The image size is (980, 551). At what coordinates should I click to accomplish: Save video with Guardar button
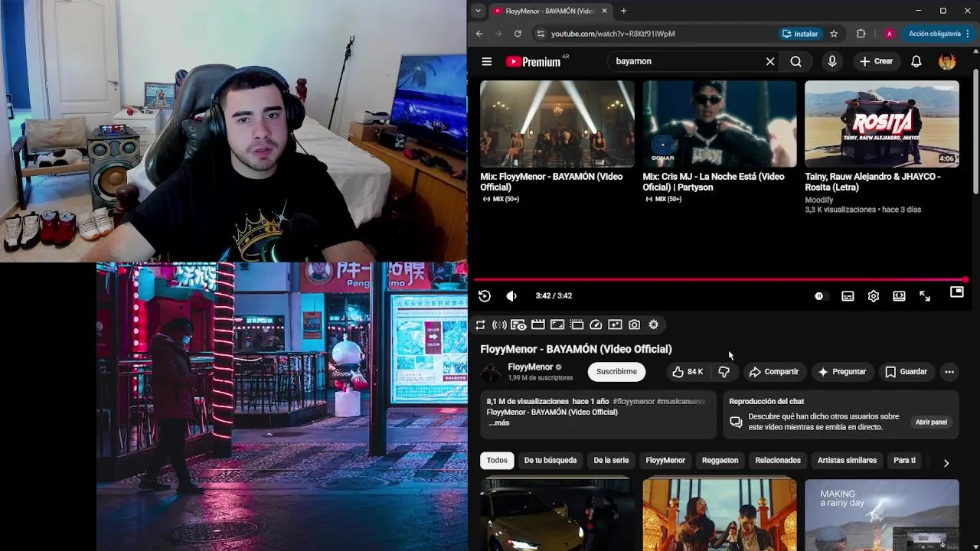[x=906, y=372]
